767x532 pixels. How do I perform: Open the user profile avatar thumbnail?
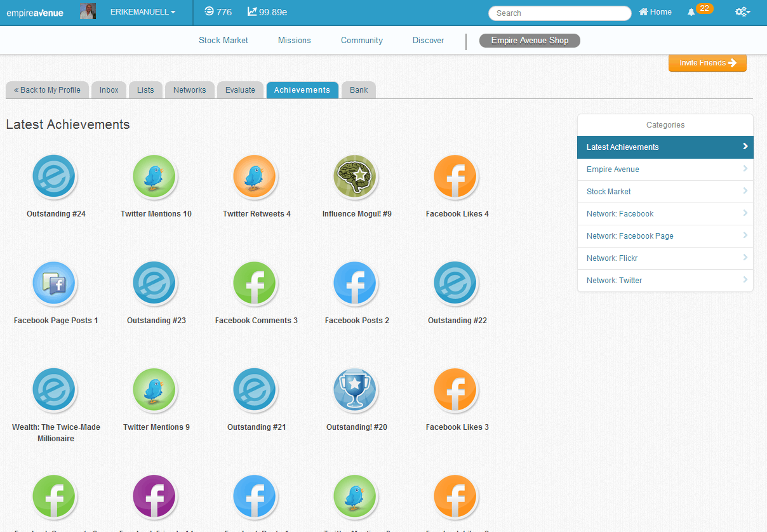[88, 11]
